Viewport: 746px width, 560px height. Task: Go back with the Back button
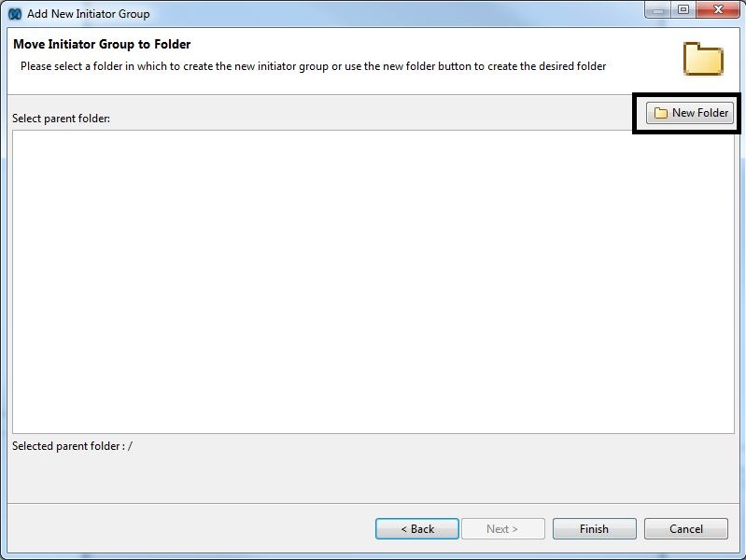pyautogui.click(x=416, y=529)
